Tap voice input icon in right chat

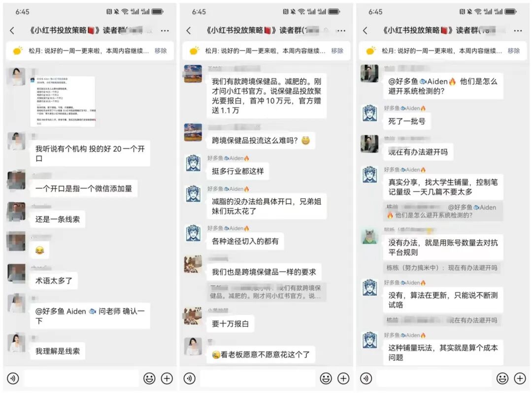point(366,378)
